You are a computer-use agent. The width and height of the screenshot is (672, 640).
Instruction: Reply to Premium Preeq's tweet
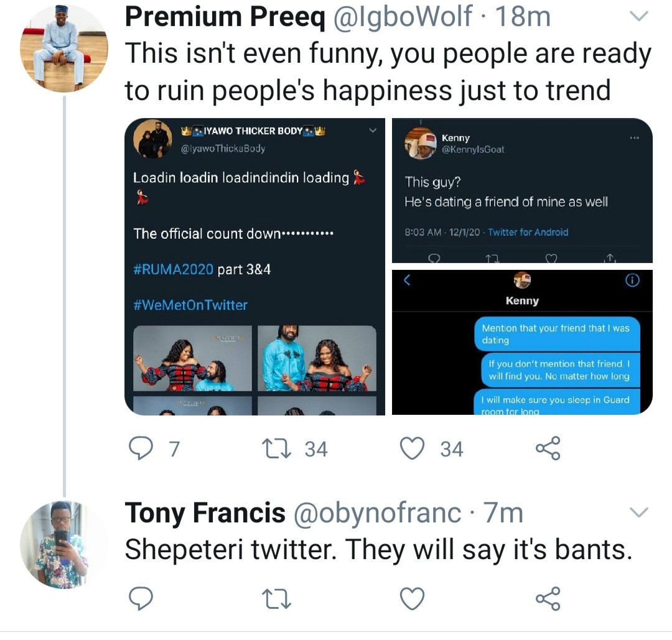coord(141,448)
